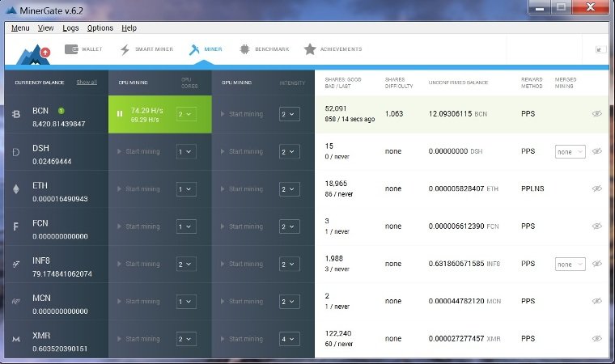This screenshot has width=615, height=364.
Task: Open Achievements star icon
Action: pos(309,49)
